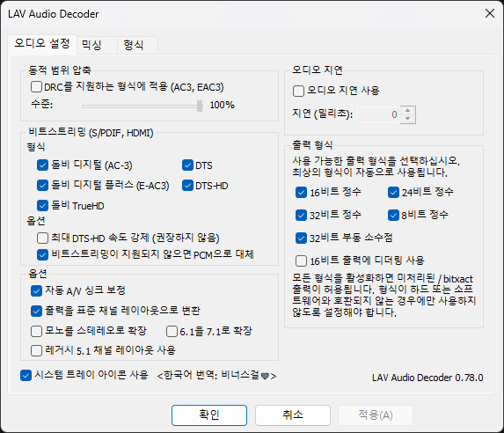Switch to the 믹싱 tab
Viewport: 504px width, 433px height.
point(97,45)
